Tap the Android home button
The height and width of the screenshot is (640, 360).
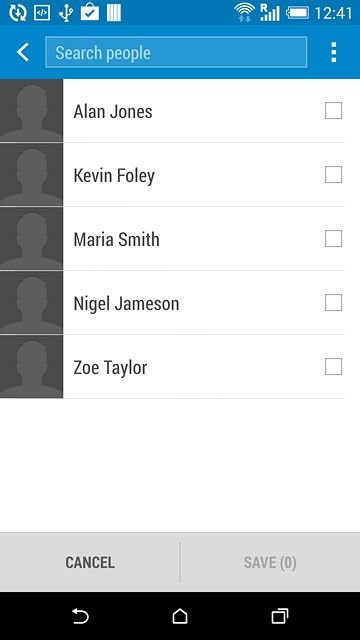click(x=180, y=616)
